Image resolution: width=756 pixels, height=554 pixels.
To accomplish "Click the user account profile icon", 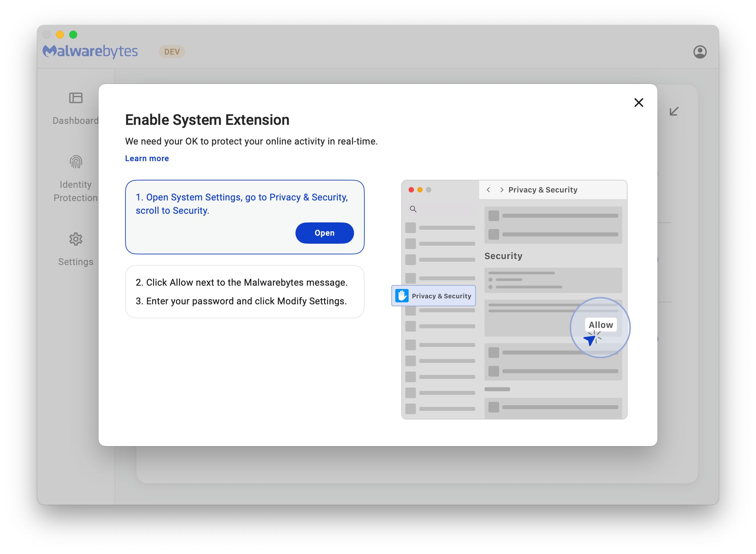I will 700,52.
